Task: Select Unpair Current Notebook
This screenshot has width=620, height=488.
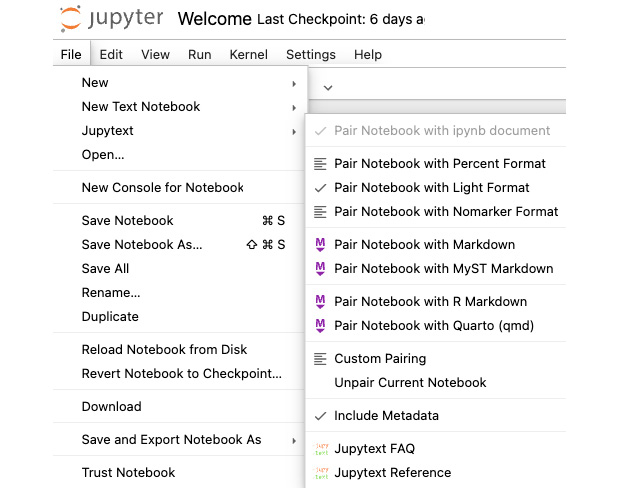Action: [x=410, y=383]
